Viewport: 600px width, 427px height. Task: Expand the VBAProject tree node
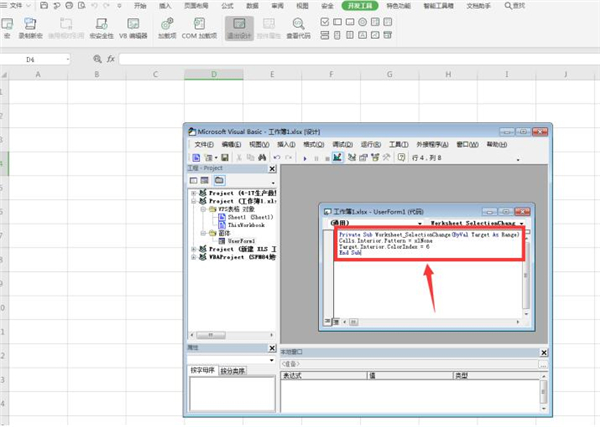(x=192, y=258)
